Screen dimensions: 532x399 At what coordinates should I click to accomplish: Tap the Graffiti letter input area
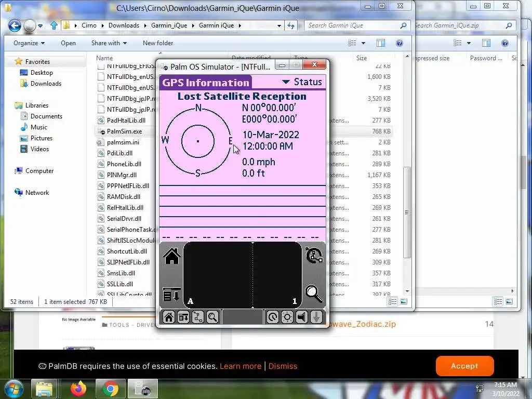pos(218,275)
